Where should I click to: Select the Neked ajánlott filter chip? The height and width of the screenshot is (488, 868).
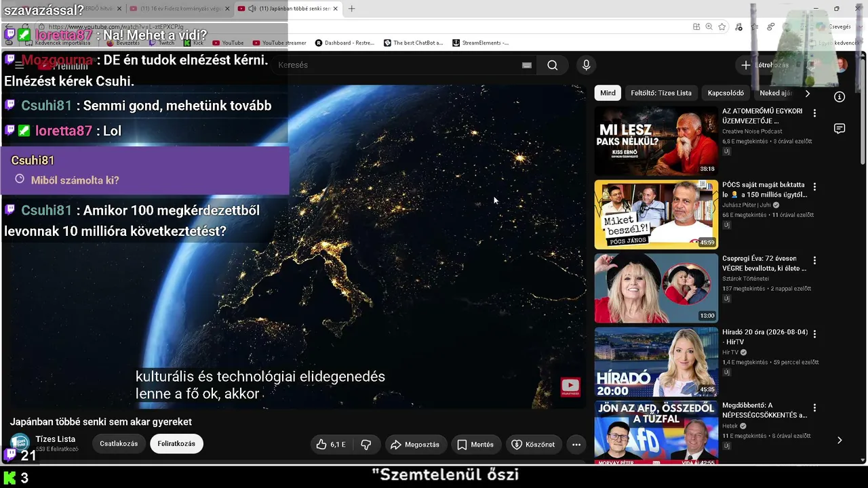pyautogui.click(x=776, y=93)
